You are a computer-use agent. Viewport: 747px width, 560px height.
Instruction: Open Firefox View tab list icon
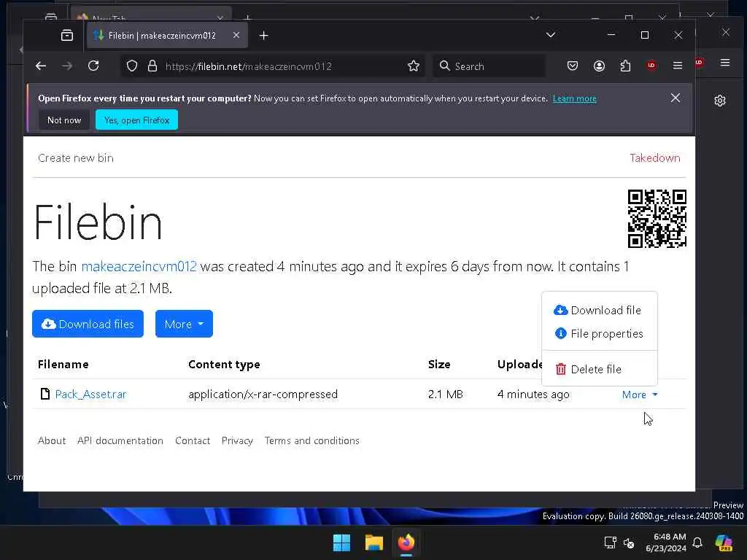click(x=67, y=35)
